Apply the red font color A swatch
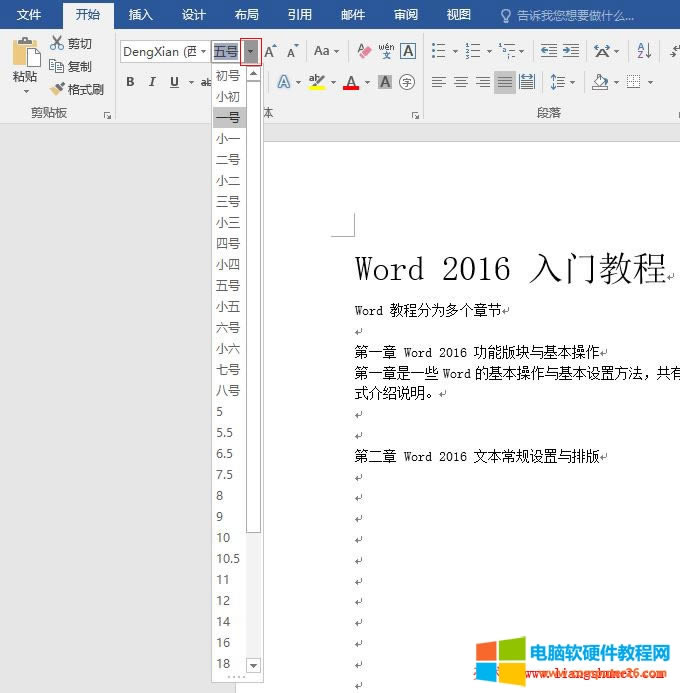Image resolution: width=680 pixels, height=693 pixels. click(x=350, y=82)
